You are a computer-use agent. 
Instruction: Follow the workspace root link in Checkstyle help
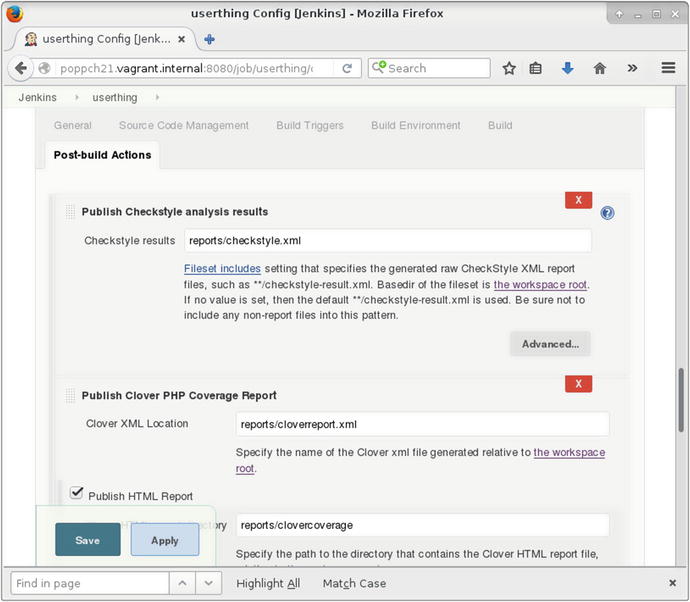pos(540,285)
